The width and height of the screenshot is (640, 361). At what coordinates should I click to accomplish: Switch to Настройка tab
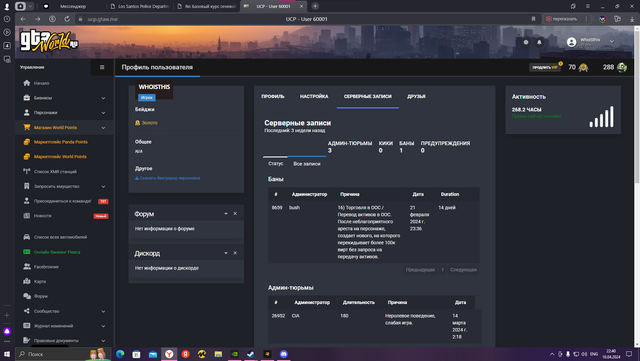pyautogui.click(x=314, y=96)
